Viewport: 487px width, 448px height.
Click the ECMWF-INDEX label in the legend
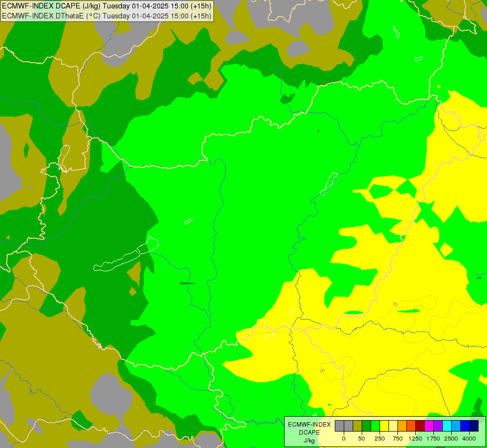point(309,425)
